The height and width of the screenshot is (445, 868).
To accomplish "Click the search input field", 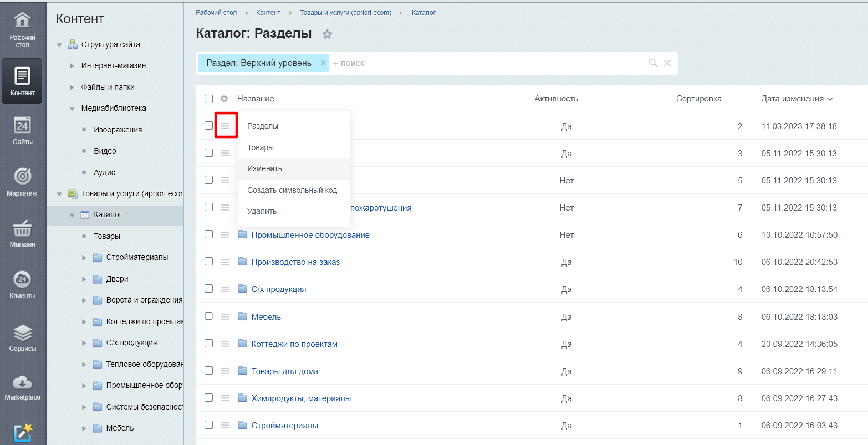I will tap(488, 63).
